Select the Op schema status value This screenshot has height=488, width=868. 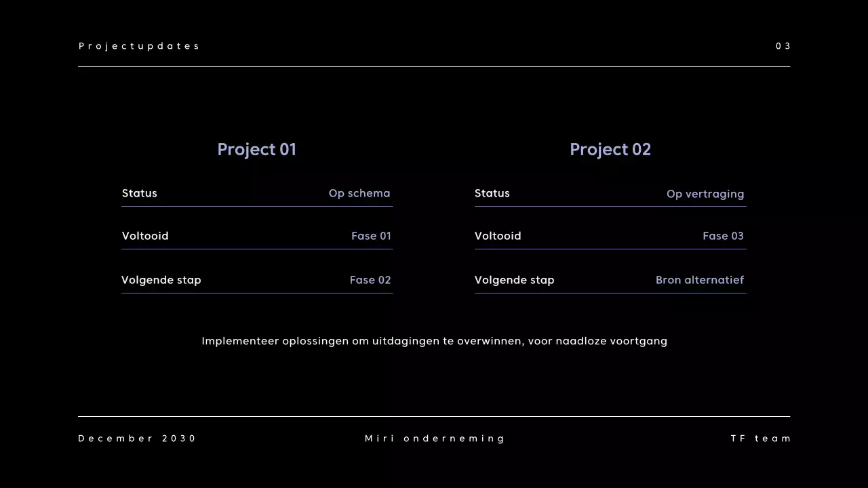[359, 193]
